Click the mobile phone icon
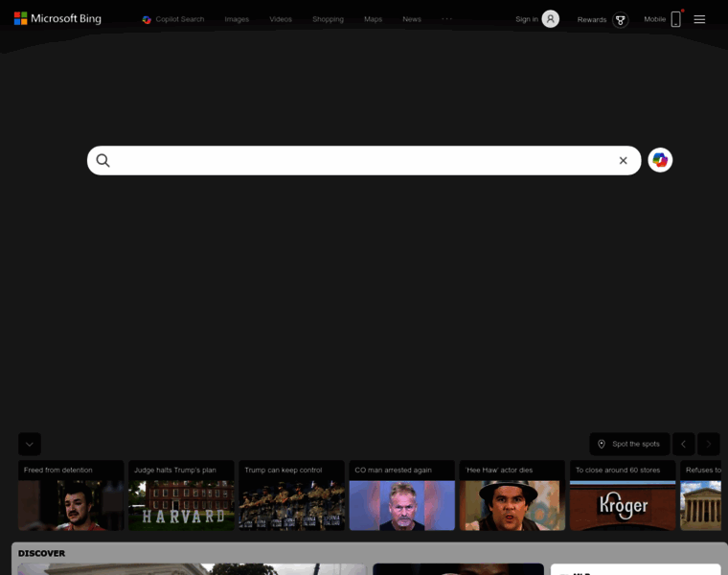728x575 pixels. [x=676, y=19]
